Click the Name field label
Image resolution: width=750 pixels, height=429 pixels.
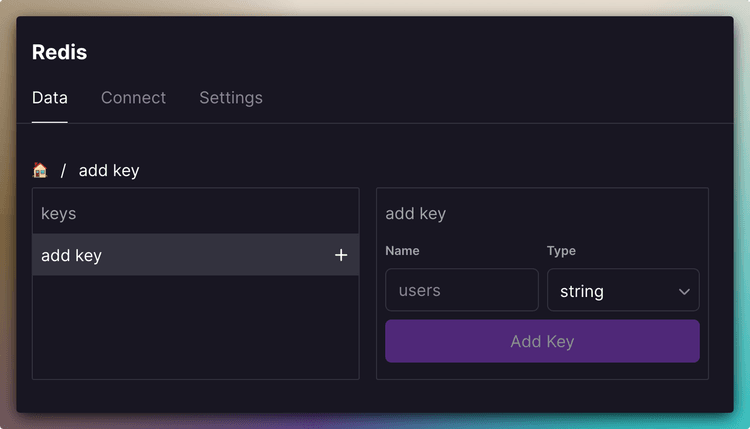pyautogui.click(x=402, y=251)
